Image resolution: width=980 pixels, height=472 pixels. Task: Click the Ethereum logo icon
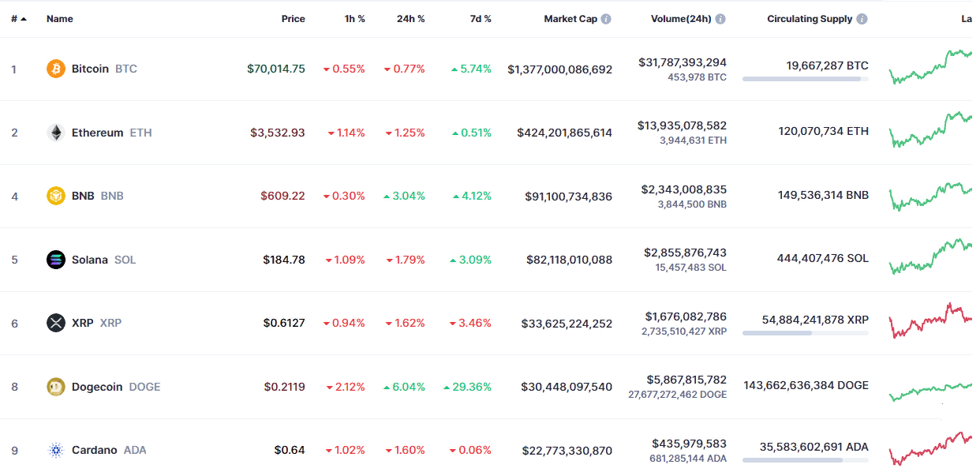[x=55, y=133]
